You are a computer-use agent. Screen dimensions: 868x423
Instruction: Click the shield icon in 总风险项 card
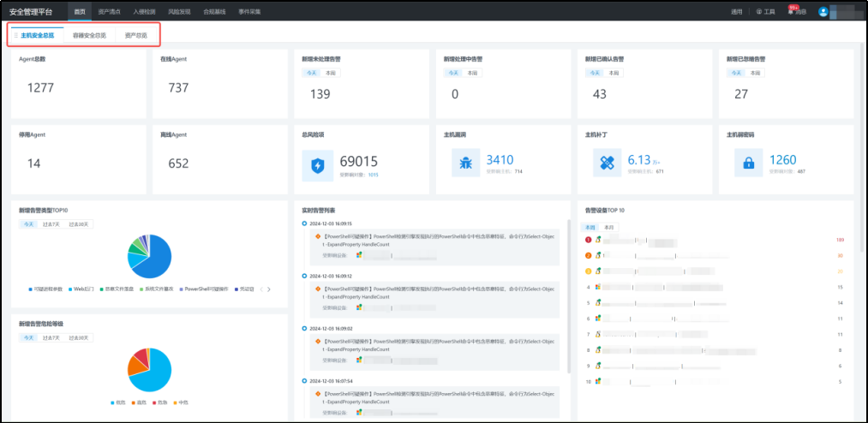point(317,164)
